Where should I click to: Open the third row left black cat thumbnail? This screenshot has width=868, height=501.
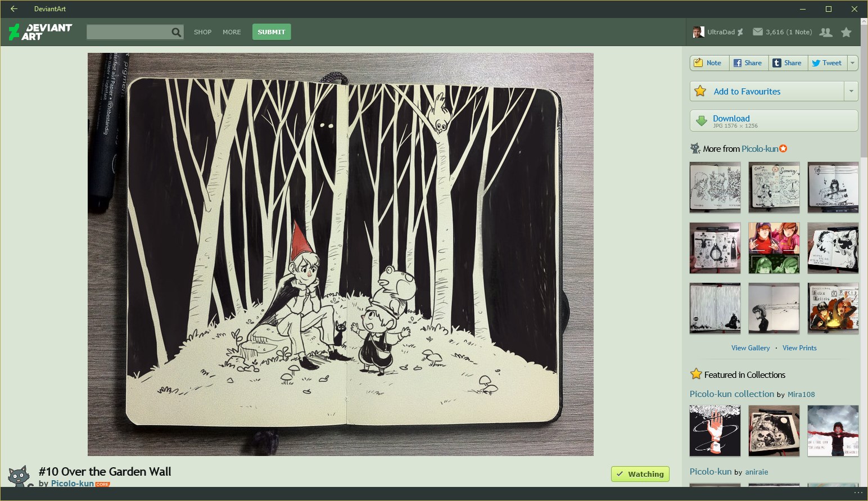tap(715, 309)
